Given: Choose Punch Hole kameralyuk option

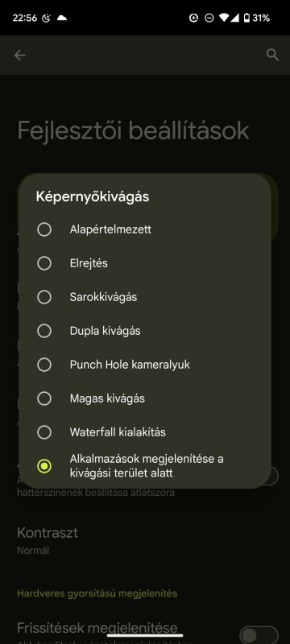Looking at the screenshot, I should coord(144,365).
